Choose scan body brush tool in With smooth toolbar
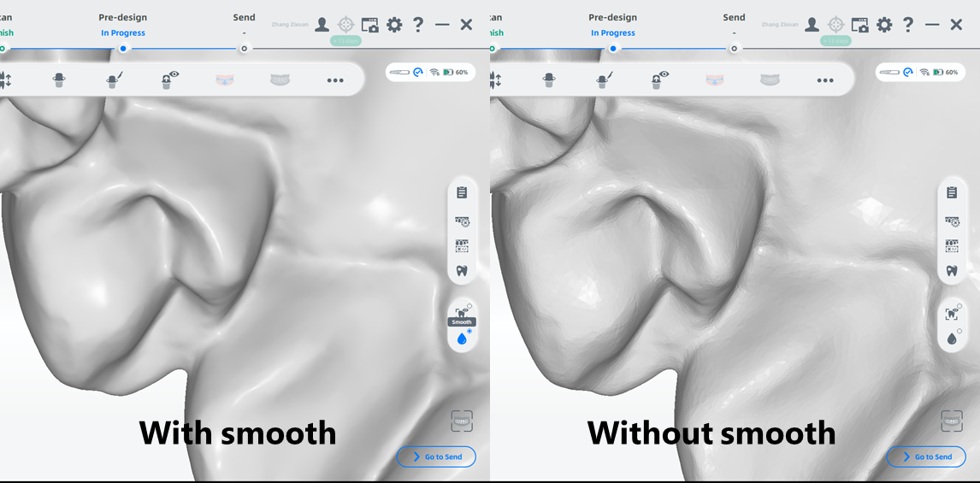The image size is (980, 483). click(x=113, y=80)
